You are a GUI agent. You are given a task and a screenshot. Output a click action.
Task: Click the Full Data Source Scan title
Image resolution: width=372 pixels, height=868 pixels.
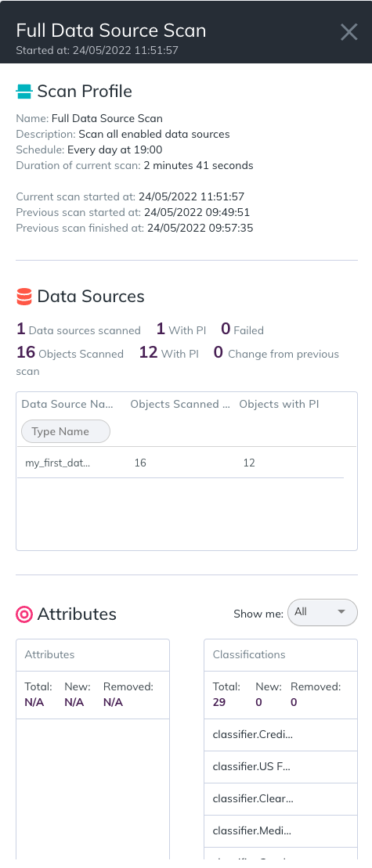point(110,30)
